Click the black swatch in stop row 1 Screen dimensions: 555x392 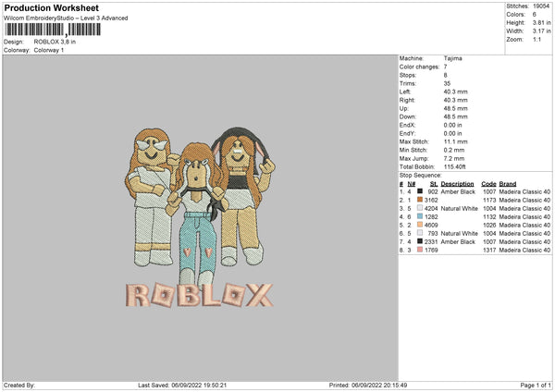pyautogui.click(x=420, y=191)
